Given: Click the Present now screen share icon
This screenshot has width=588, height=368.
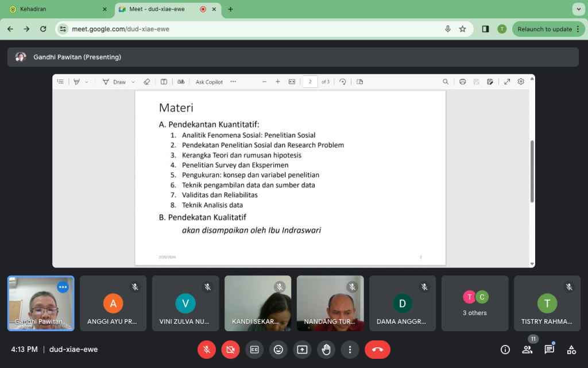Looking at the screenshot, I should 302,349.
